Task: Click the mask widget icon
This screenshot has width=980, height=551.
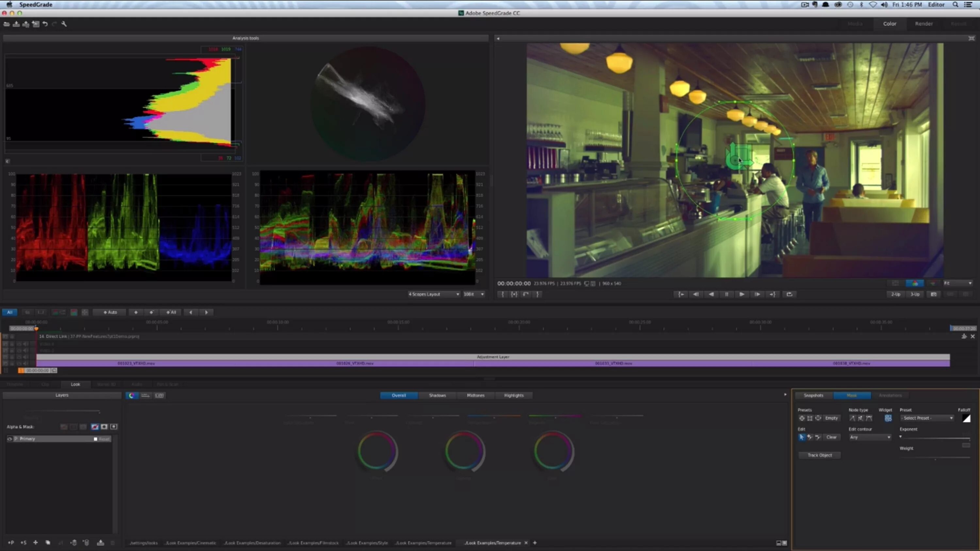Action: [x=888, y=418]
